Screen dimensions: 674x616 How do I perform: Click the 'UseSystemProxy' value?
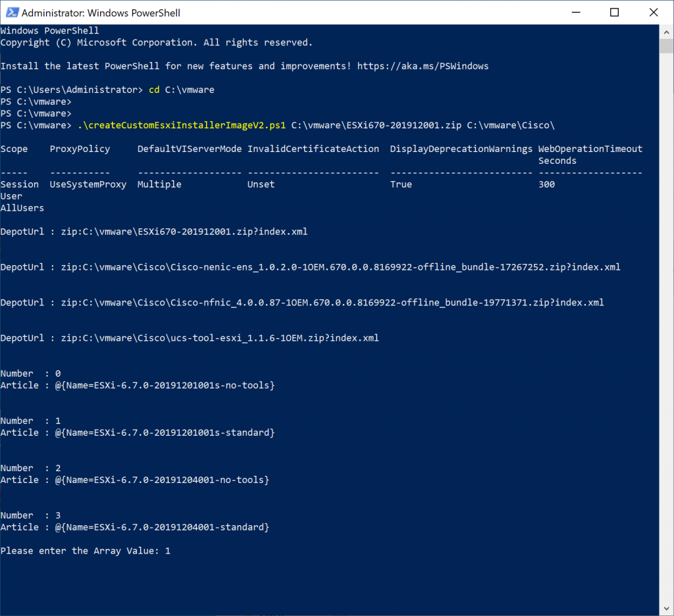pos(88,184)
